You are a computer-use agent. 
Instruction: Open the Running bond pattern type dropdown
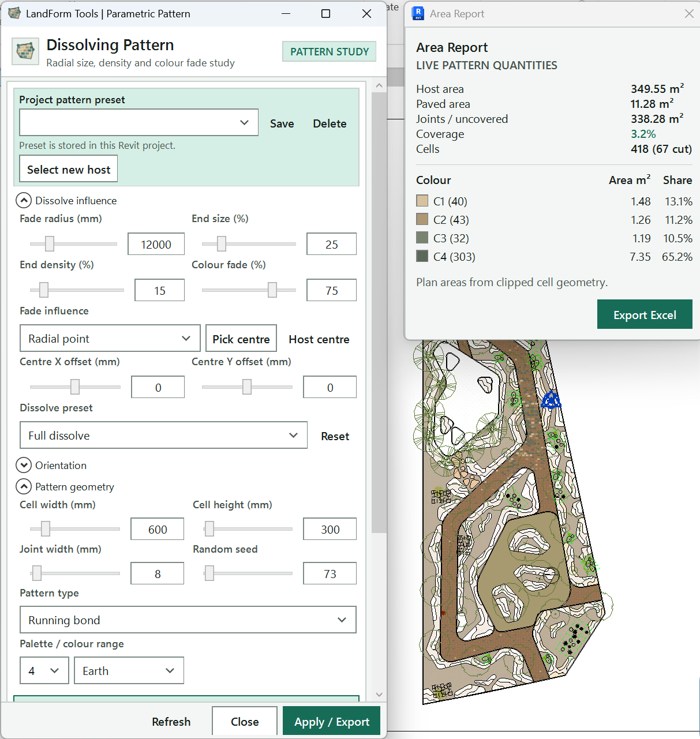[188, 620]
